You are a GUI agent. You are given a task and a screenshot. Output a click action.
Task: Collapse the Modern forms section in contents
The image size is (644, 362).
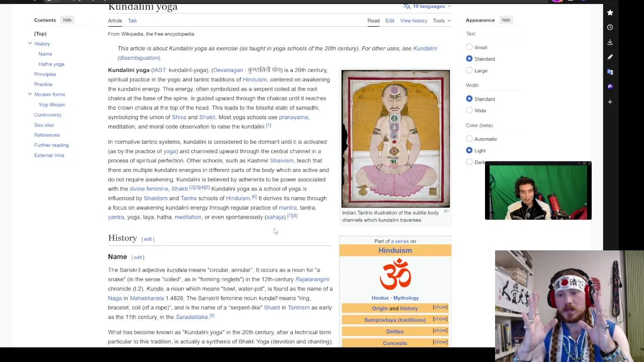[x=30, y=94]
